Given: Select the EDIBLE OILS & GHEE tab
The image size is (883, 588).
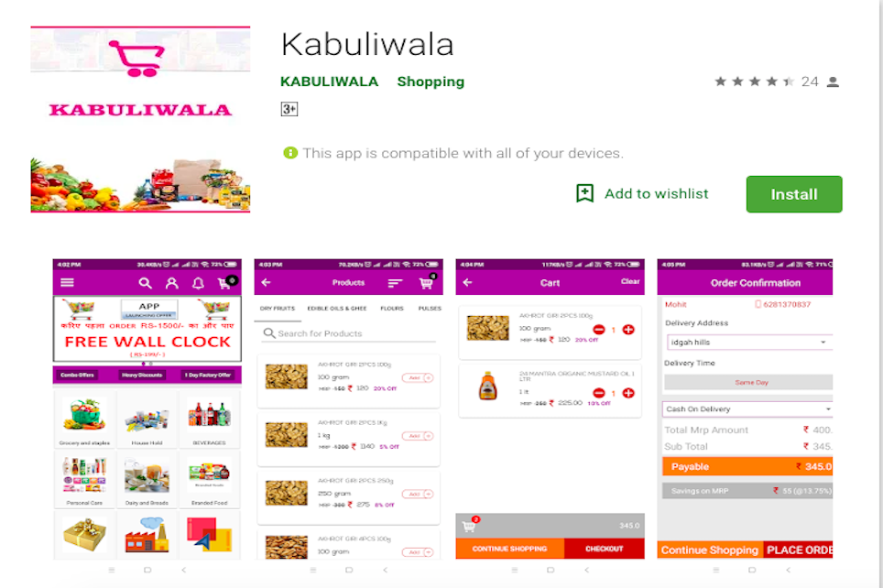Looking at the screenshot, I should click(x=337, y=309).
